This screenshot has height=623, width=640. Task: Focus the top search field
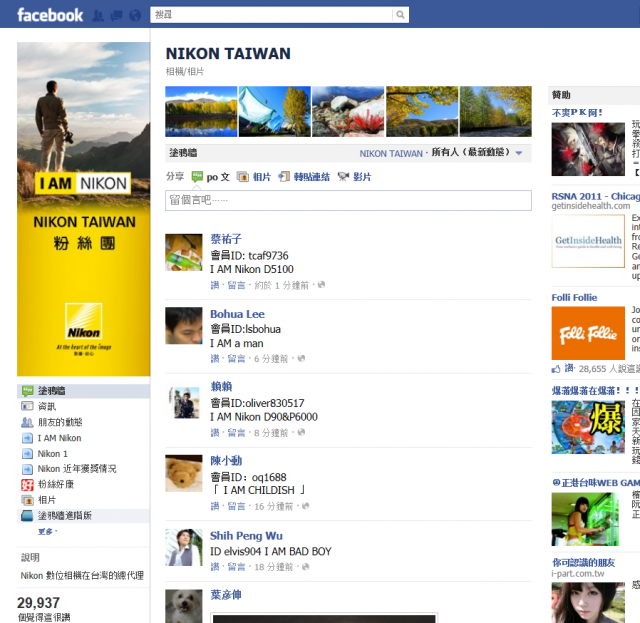tap(271, 15)
